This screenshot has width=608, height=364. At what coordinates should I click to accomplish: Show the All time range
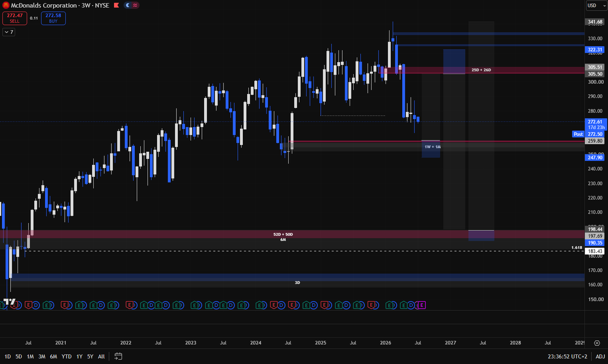click(x=101, y=356)
